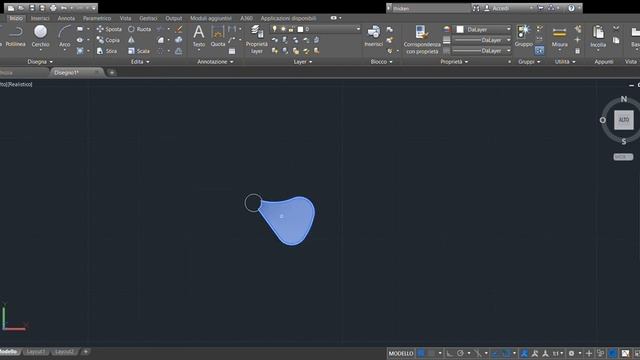This screenshot has width=640, height=360.
Task: Click the AutoCAD Exchange cart icon
Action: 540,8
